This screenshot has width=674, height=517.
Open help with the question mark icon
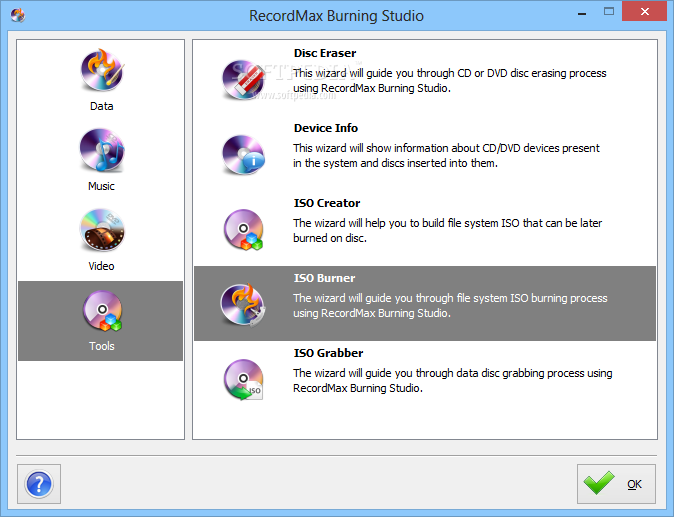coord(39,484)
